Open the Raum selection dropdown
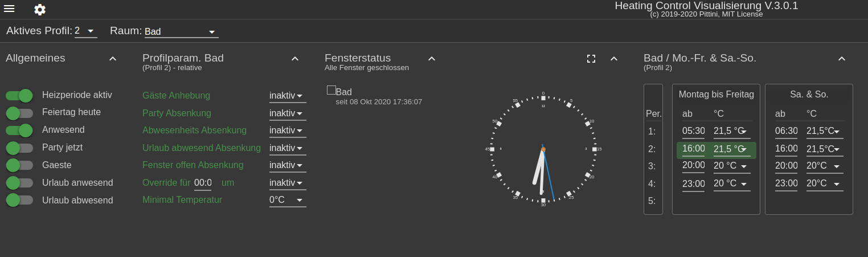 [x=181, y=32]
